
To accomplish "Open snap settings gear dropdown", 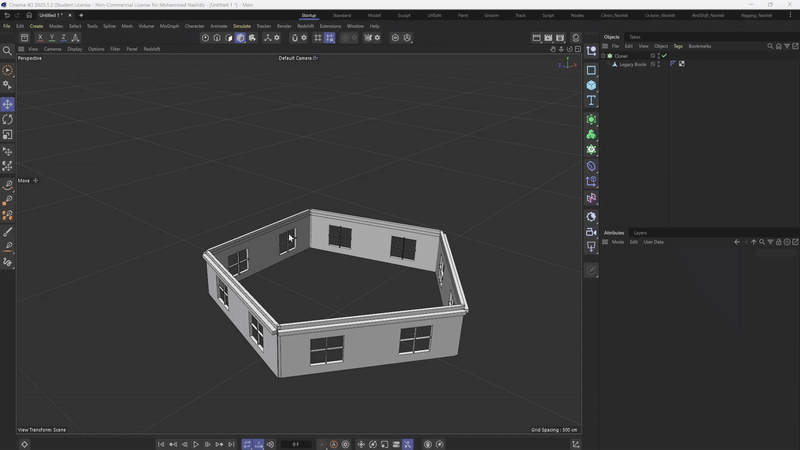I will (304, 37).
